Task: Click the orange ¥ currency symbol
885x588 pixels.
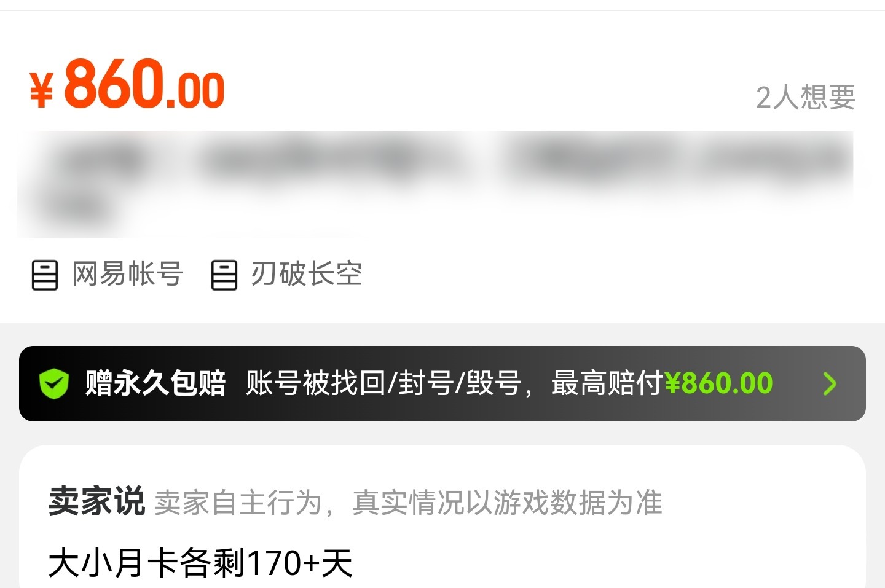Action: tap(42, 90)
